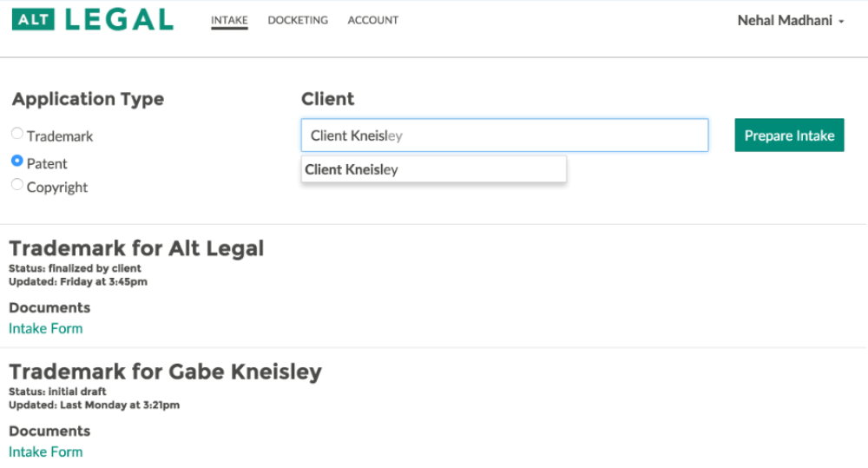Open the Intake tab
Image resolution: width=868 pixels, height=468 pixels.
[229, 20]
